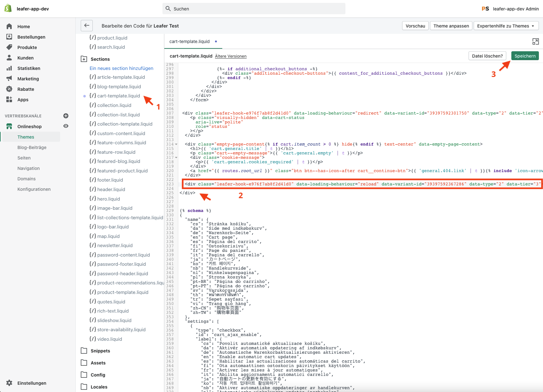Image resolution: width=543 pixels, height=392 pixels.
Task: Open the Ältere Versionen link
Action: pyautogui.click(x=230, y=56)
